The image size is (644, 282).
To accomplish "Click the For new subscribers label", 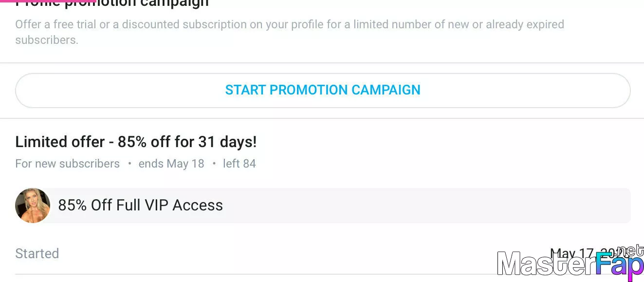I will point(67,164).
